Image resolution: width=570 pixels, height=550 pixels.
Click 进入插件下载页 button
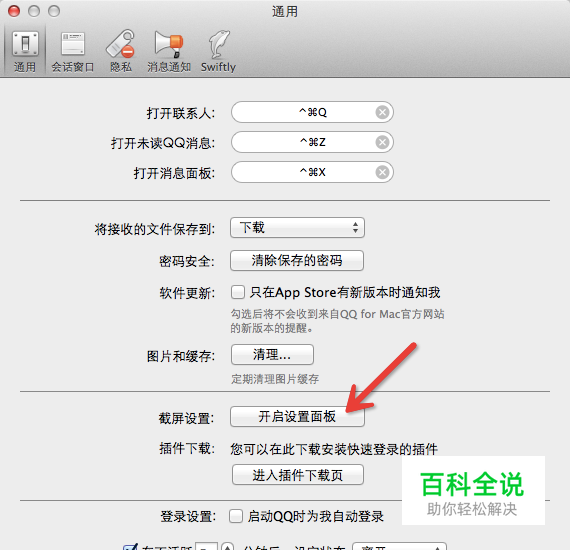pyautogui.click(x=298, y=475)
